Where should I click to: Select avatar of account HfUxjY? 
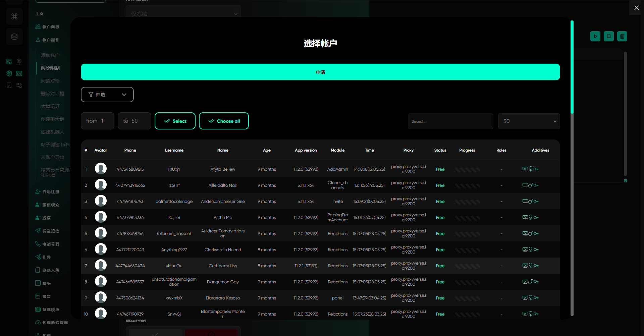click(101, 169)
